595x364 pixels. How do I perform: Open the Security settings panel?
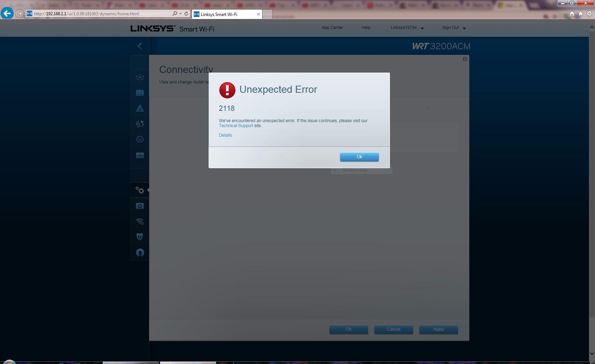point(140,237)
